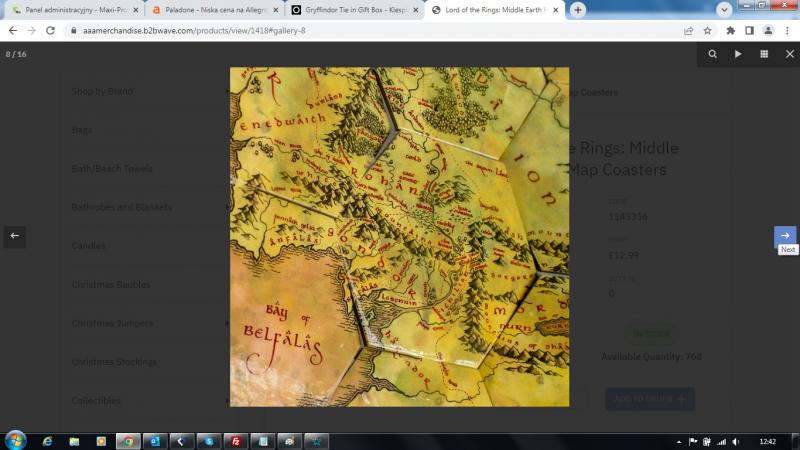Switch to Gryffindor Tie in Gift Box tab

tap(356, 10)
